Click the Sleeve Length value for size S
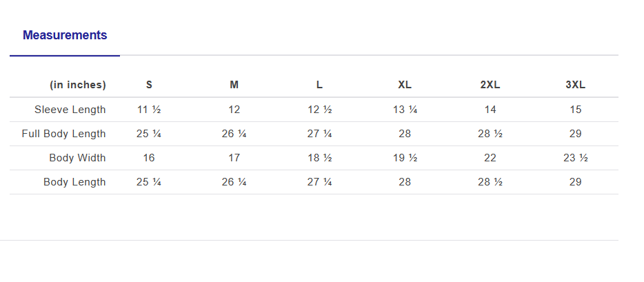Screen dimensions: 644x282 point(149,110)
